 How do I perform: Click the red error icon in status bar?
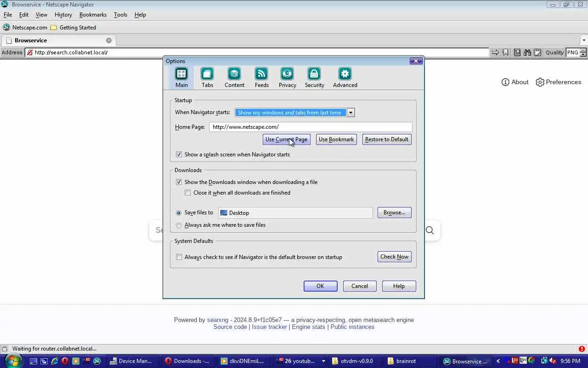coord(582,349)
